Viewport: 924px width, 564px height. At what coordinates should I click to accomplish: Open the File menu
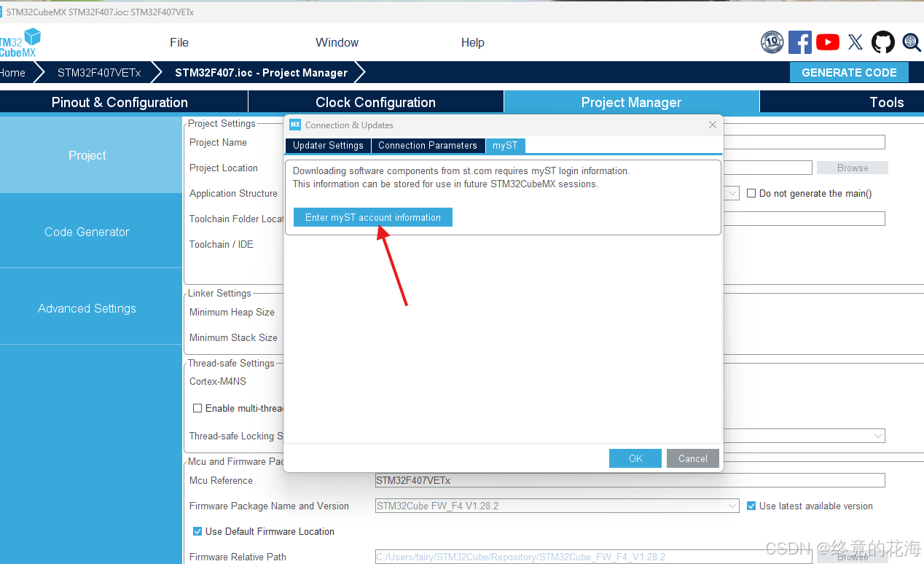179,42
